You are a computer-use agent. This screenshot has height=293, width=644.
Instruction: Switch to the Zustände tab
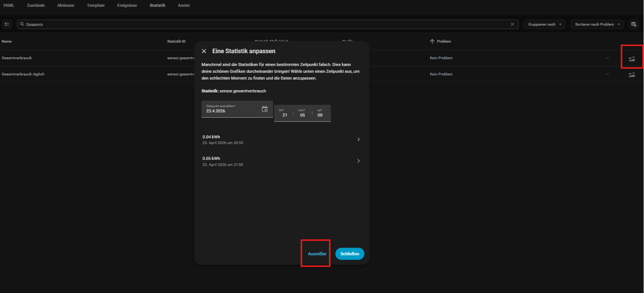click(x=36, y=5)
